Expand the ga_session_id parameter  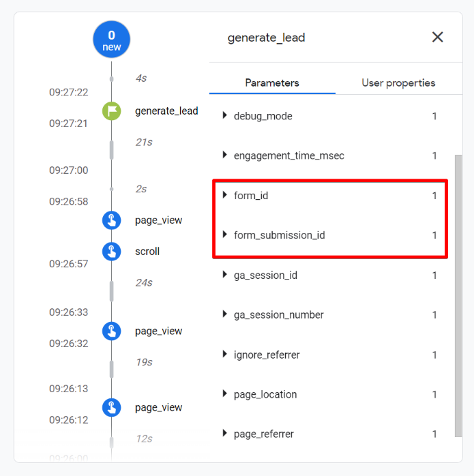click(225, 275)
